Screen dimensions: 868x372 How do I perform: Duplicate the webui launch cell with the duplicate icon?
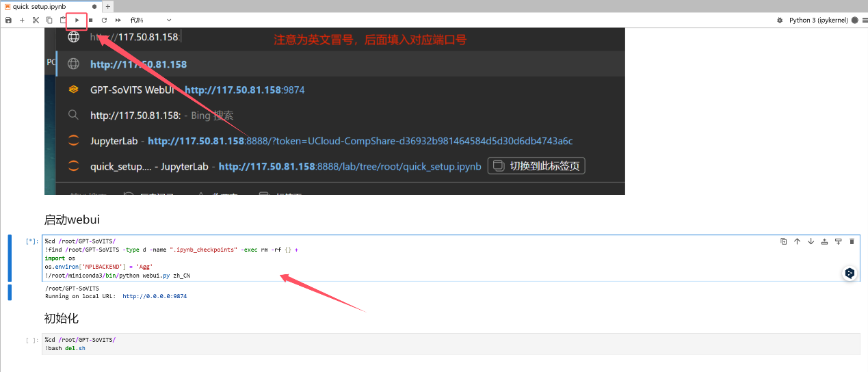pyautogui.click(x=784, y=241)
